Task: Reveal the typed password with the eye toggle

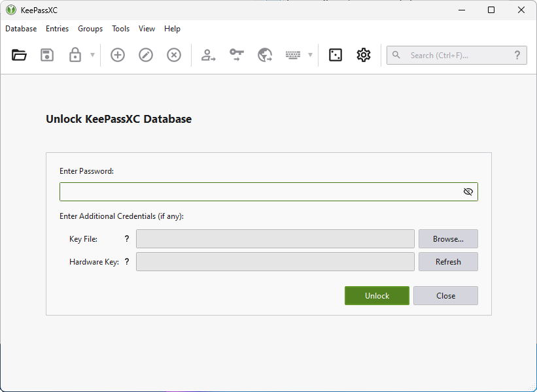Action: click(x=468, y=191)
